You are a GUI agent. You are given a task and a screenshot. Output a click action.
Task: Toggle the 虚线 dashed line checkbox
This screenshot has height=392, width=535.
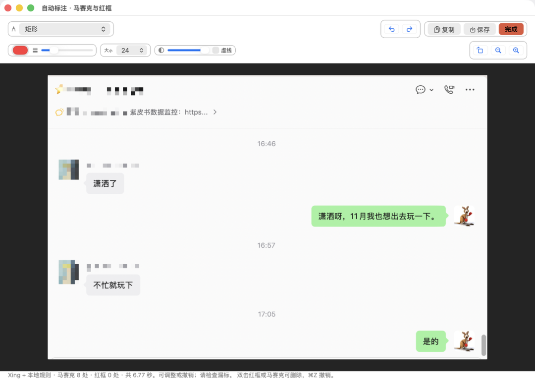pyautogui.click(x=215, y=50)
